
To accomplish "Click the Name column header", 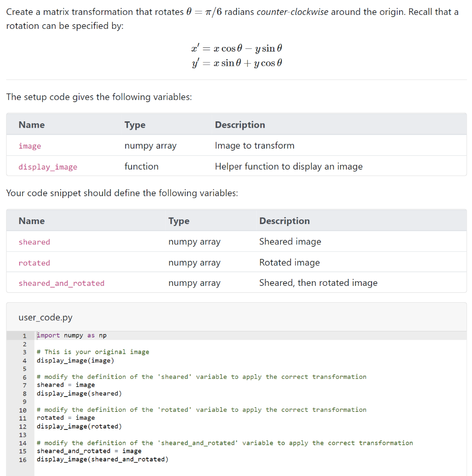I will [31, 125].
